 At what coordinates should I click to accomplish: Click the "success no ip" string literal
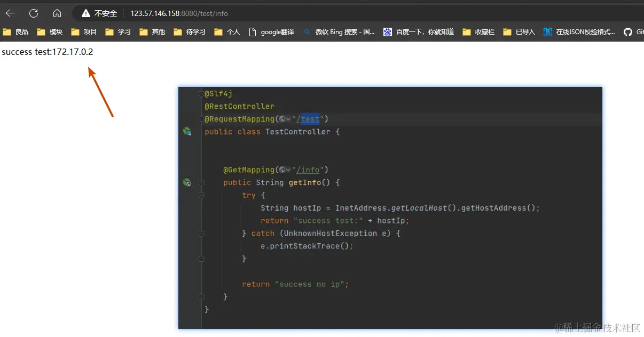(x=310, y=284)
